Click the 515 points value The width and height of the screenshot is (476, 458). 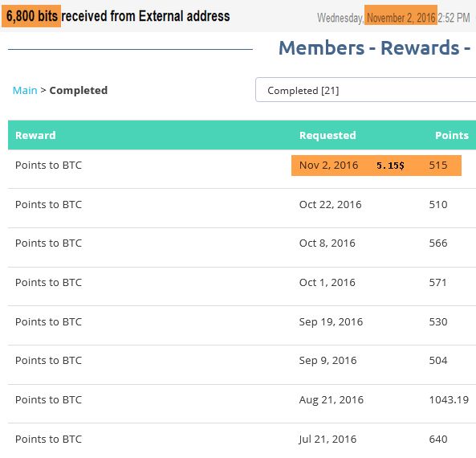coord(438,165)
